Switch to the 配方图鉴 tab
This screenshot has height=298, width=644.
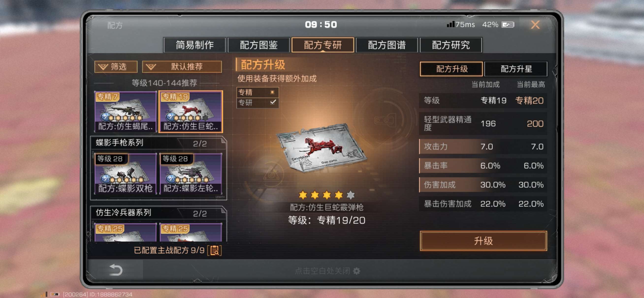point(258,45)
